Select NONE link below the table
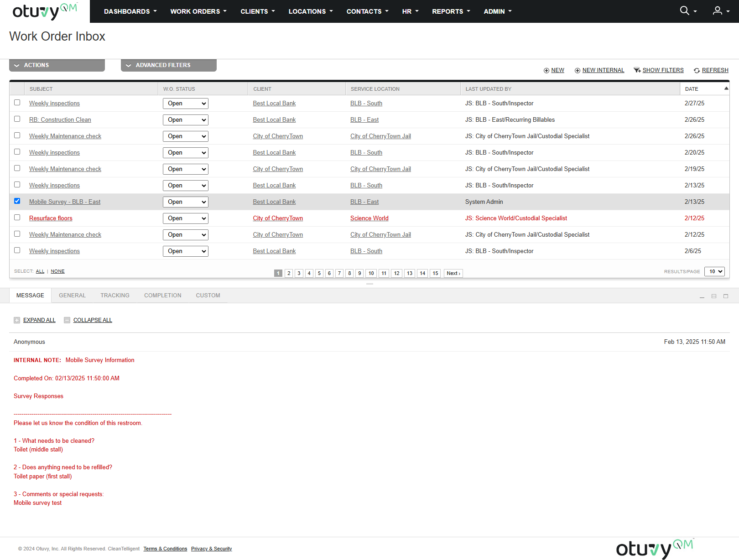Screen dimensions: 739x560 pos(57,271)
